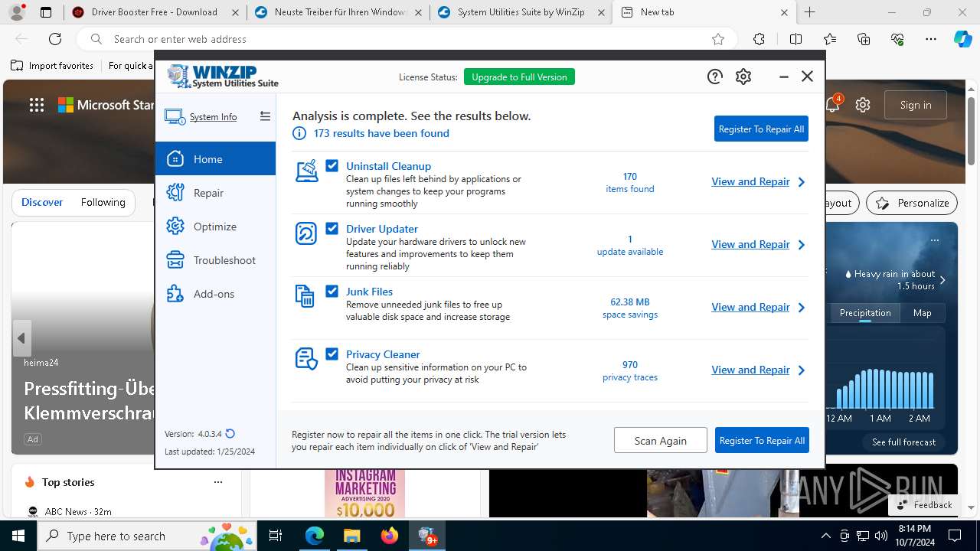Image resolution: width=980 pixels, height=551 pixels.
Task: Expand Privacy Cleaner View and Repair arrow
Action: pos(802,370)
